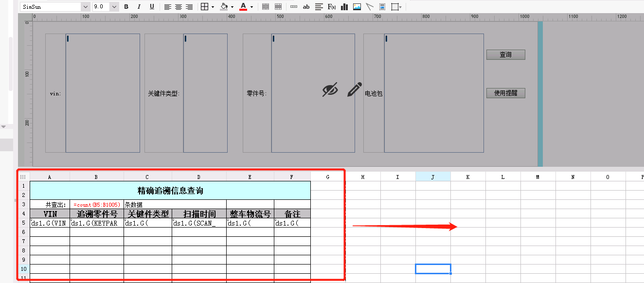Expand the border style dropdown arrow
The image size is (644, 283).
pyautogui.click(x=213, y=7)
